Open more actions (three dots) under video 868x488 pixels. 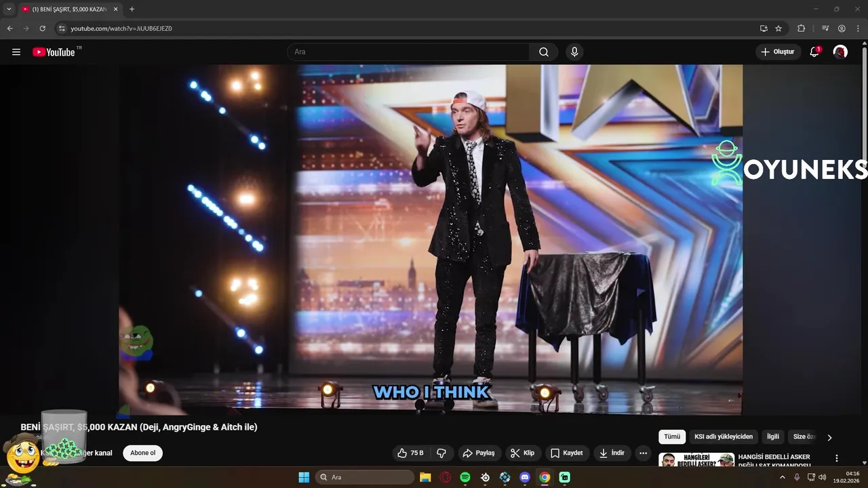point(643,453)
